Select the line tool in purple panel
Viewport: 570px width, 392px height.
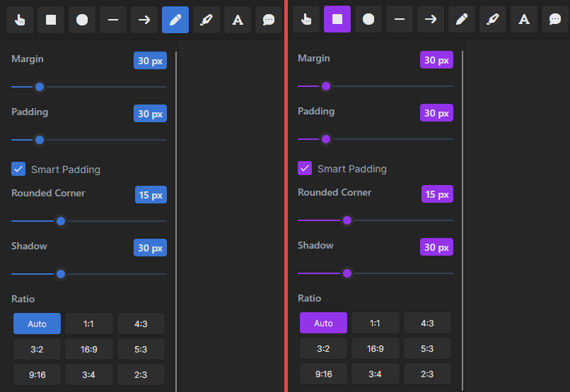click(400, 19)
